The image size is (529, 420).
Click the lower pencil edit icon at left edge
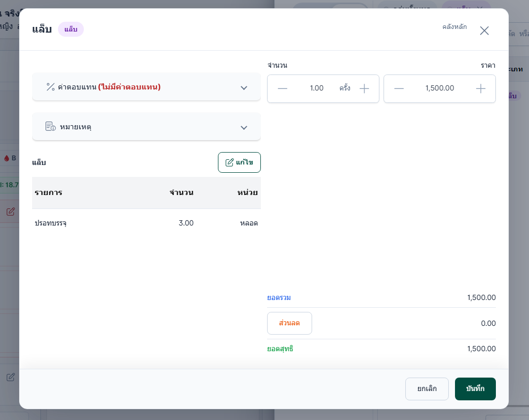11,377
